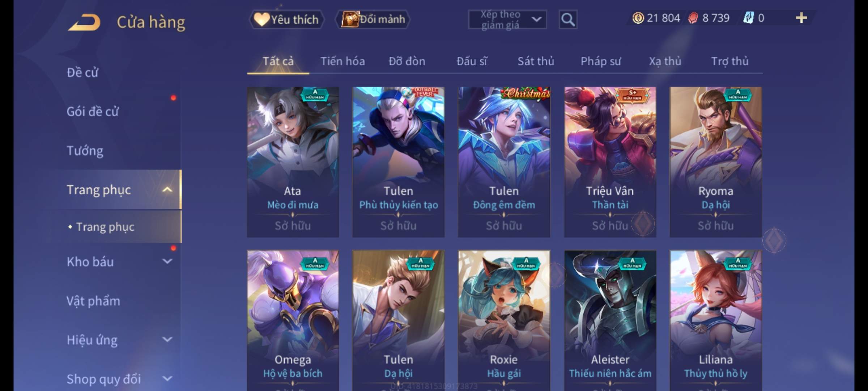
Task: Open Yêu thích favorites with heart icon
Action: coord(286,19)
